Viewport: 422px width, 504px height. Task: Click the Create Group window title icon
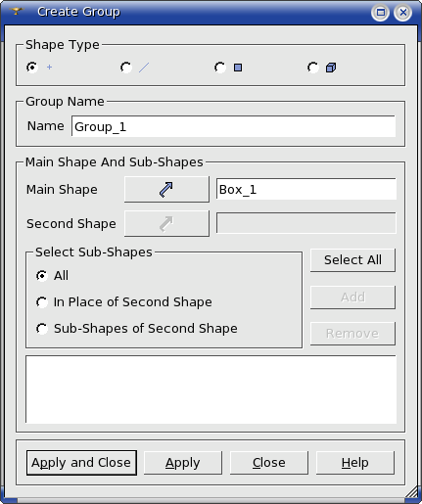pyautogui.click(x=16, y=12)
